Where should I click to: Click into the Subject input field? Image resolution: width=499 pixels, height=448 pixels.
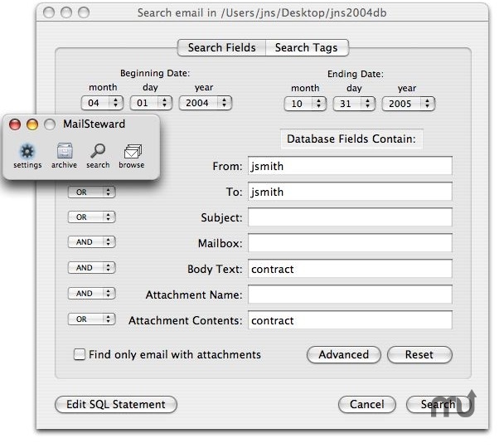click(x=350, y=217)
